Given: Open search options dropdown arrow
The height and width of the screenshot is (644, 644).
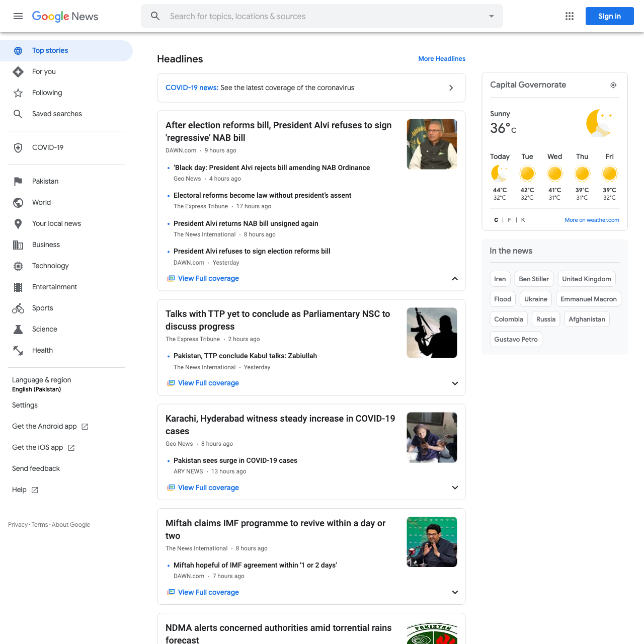Looking at the screenshot, I should click(x=492, y=16).
